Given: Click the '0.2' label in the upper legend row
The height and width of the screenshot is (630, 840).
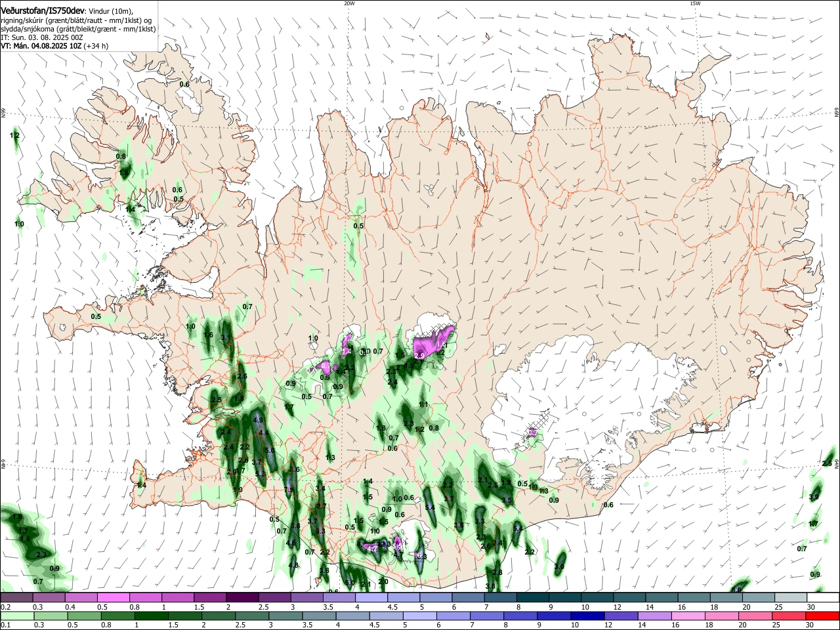Looking at the screenshot, I should point(5,608).
